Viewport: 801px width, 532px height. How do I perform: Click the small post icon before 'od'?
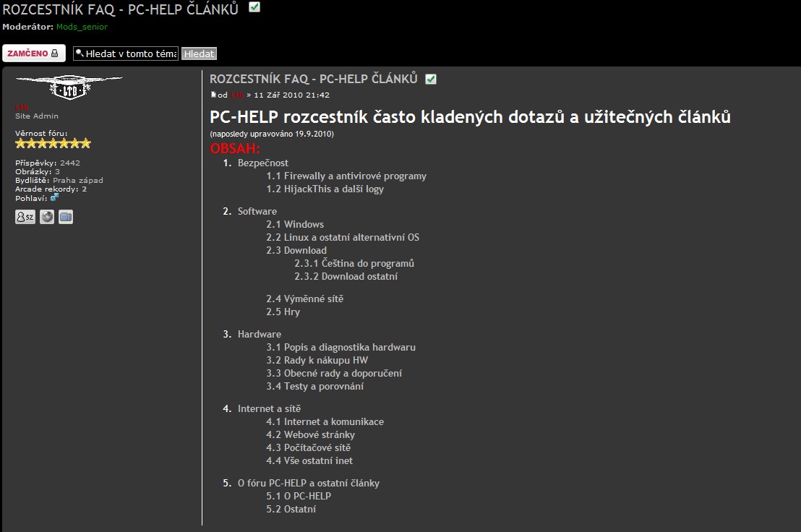tap(213, 95)
